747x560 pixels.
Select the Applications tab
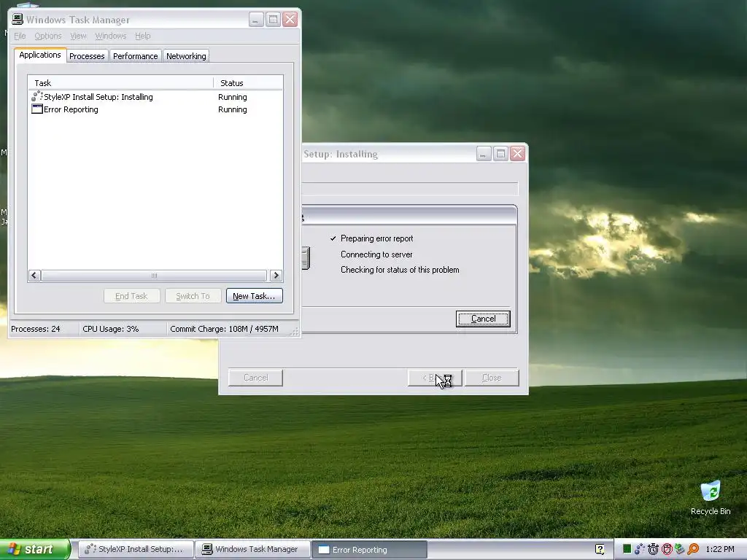[x=40, y=55]
